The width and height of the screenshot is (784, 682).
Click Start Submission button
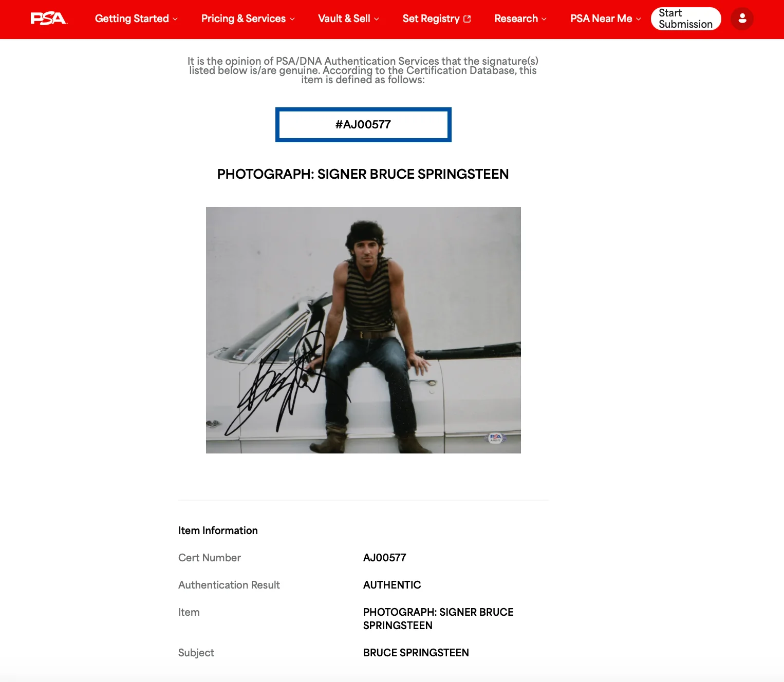pos(686,18)
